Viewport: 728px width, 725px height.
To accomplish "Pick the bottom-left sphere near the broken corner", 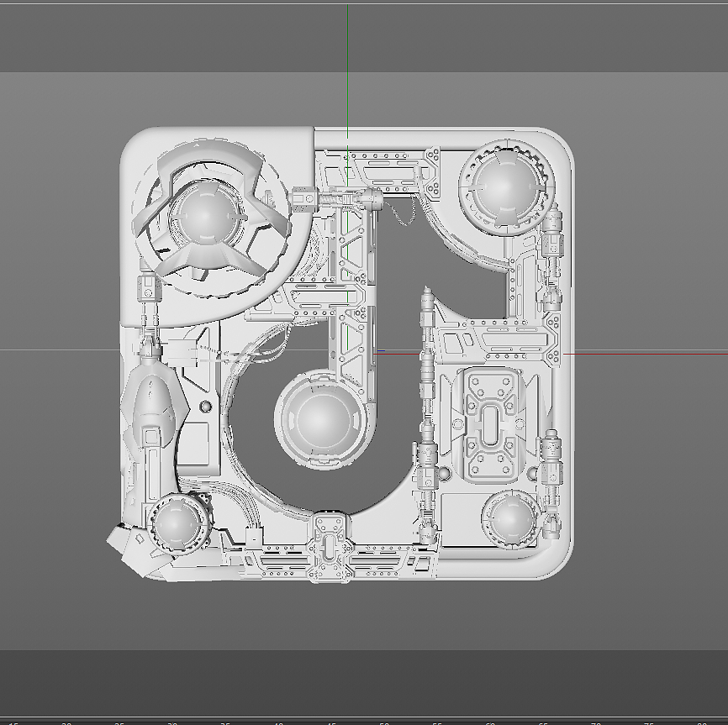I will (x=177, y=523).
